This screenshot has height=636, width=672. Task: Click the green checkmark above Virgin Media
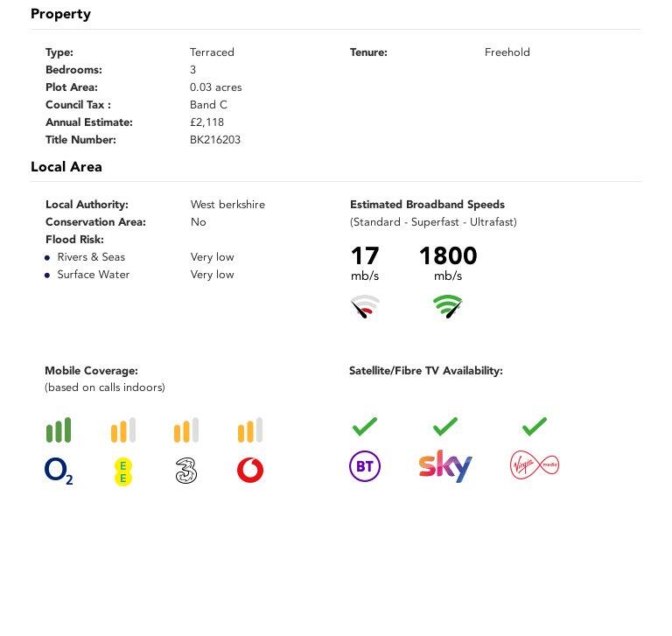pos(534,426)
